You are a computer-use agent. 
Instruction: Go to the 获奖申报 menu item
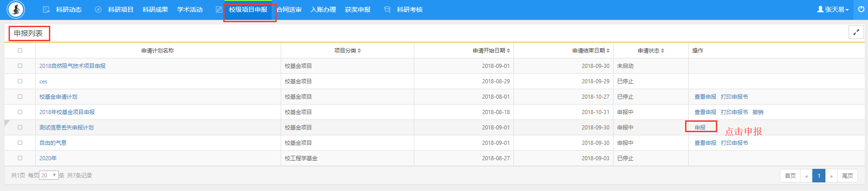click(x=358, y=10)
